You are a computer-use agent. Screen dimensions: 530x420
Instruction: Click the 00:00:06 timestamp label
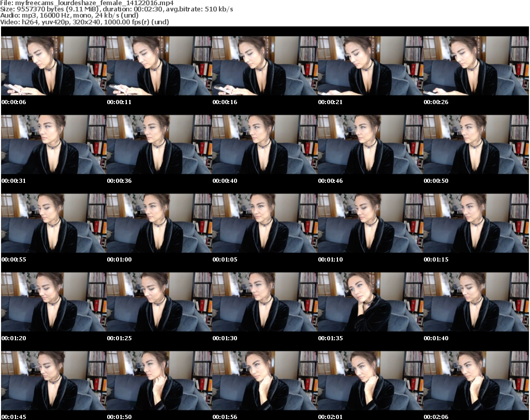14,102
